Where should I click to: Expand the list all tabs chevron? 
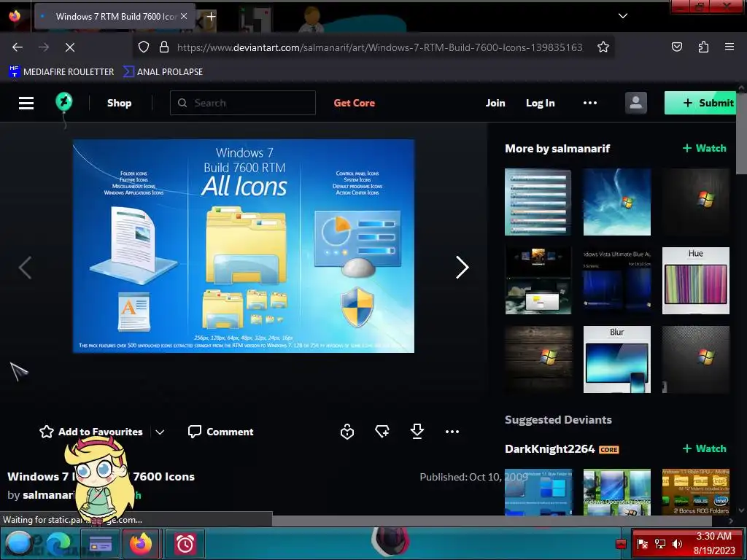[623, 16]
